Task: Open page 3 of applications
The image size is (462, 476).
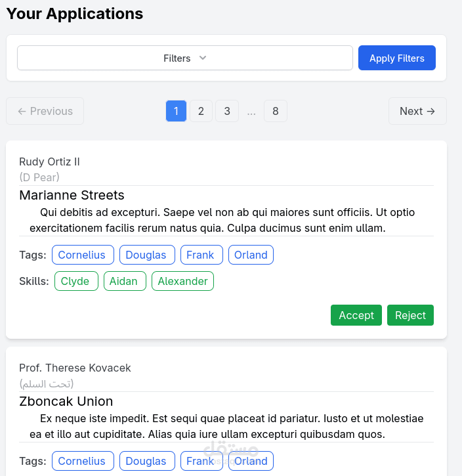Action: coord(227,111)
